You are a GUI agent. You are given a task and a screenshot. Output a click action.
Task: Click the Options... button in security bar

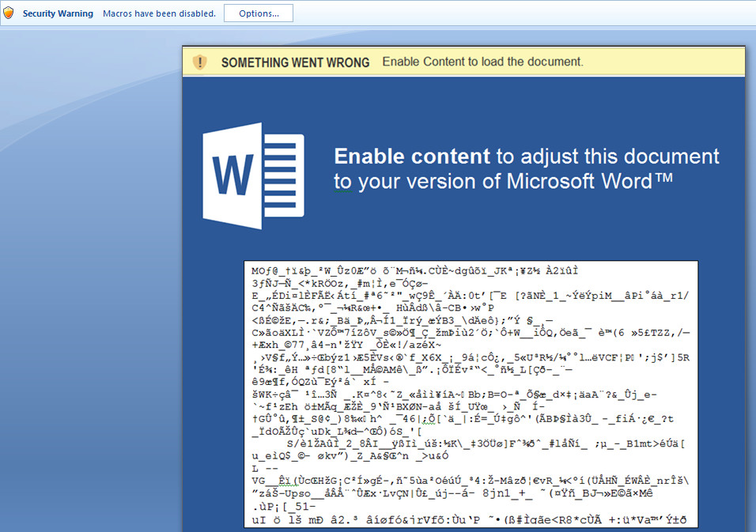coord(259,13)
